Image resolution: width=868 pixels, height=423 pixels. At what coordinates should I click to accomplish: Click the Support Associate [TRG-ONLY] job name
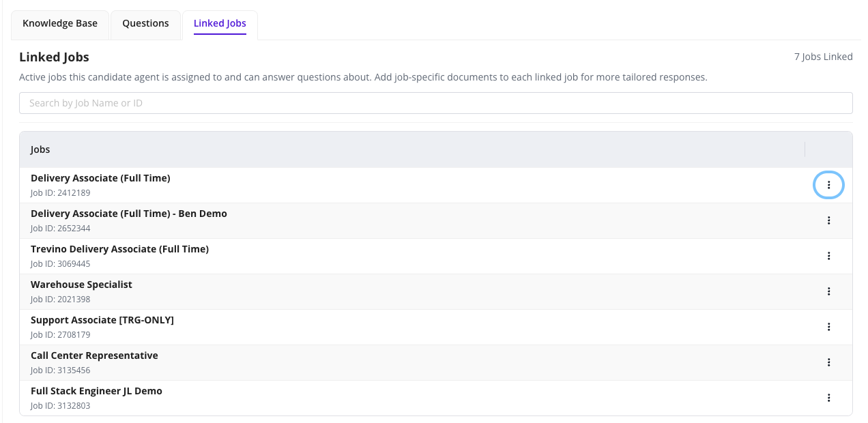point(102,320)
